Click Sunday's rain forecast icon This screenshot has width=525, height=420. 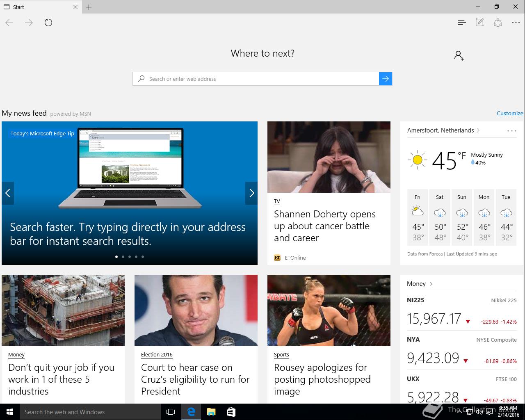[462, 212]
